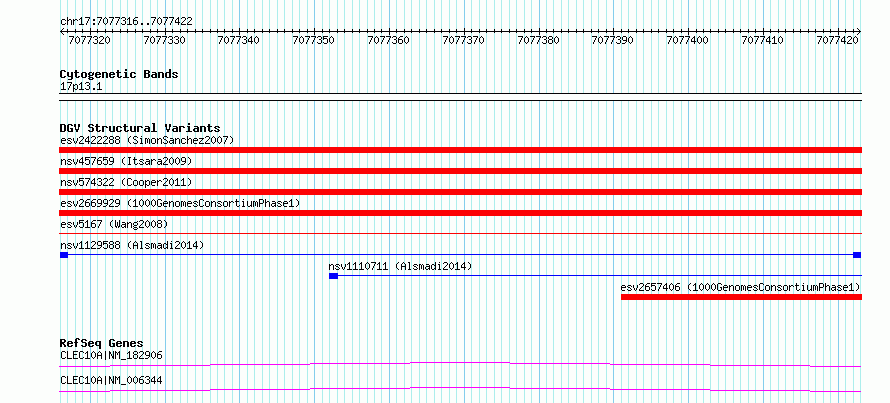Open variant nsv457659 (Itsara2009) label
The height and width of the screenshot is (403, 890).
tap(126, 161)
